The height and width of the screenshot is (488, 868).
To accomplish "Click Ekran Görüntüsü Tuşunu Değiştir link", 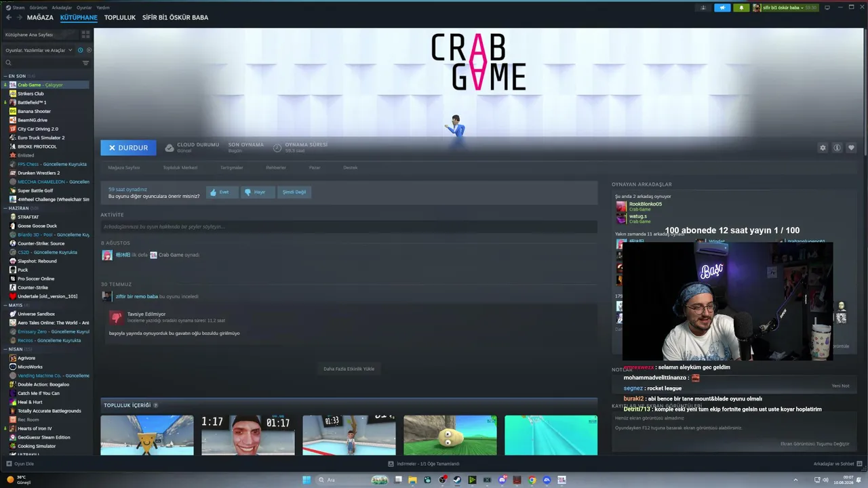I will click(814, 444).
